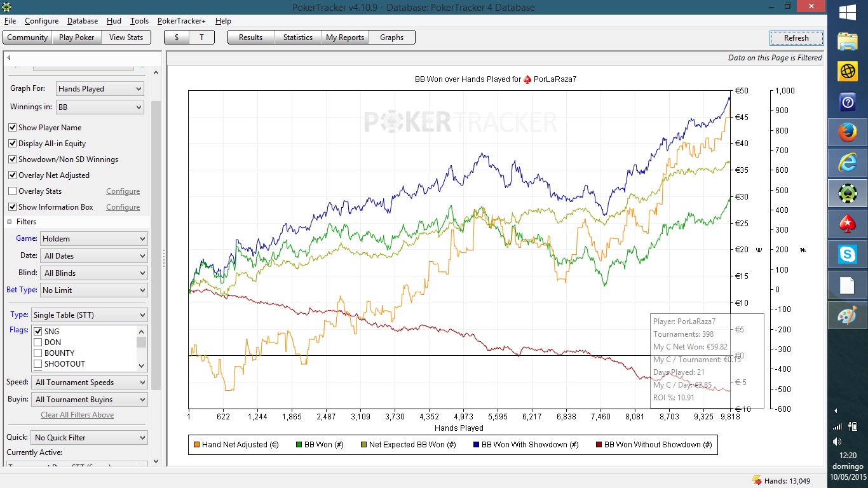
Task: Switch to the Graphs view
Action: tap(391, 37)
